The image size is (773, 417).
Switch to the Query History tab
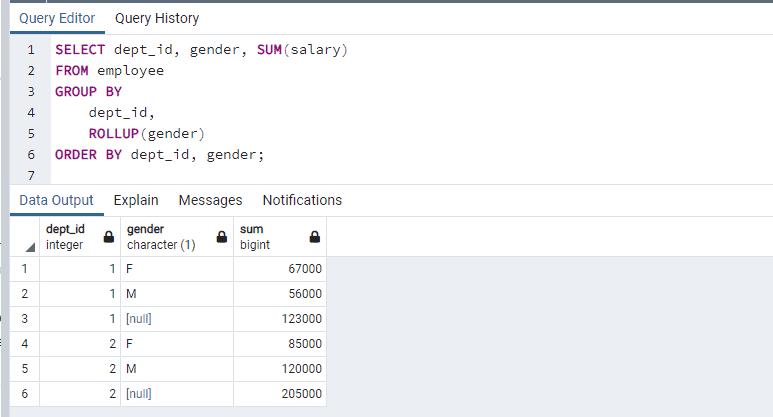click(x=156, y=18)
